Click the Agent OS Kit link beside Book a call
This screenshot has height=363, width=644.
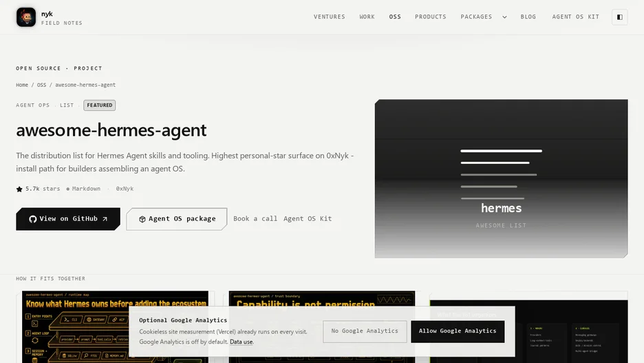click(308, 219)
